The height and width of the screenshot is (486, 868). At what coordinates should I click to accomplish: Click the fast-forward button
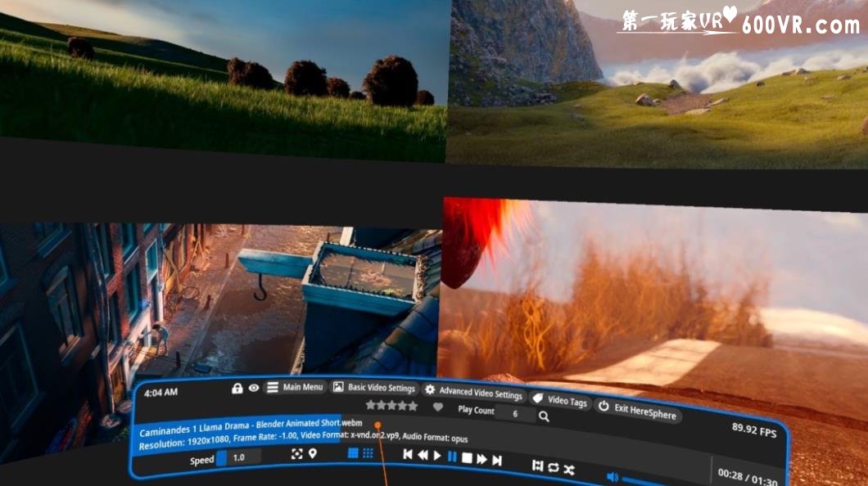[481, 459]
